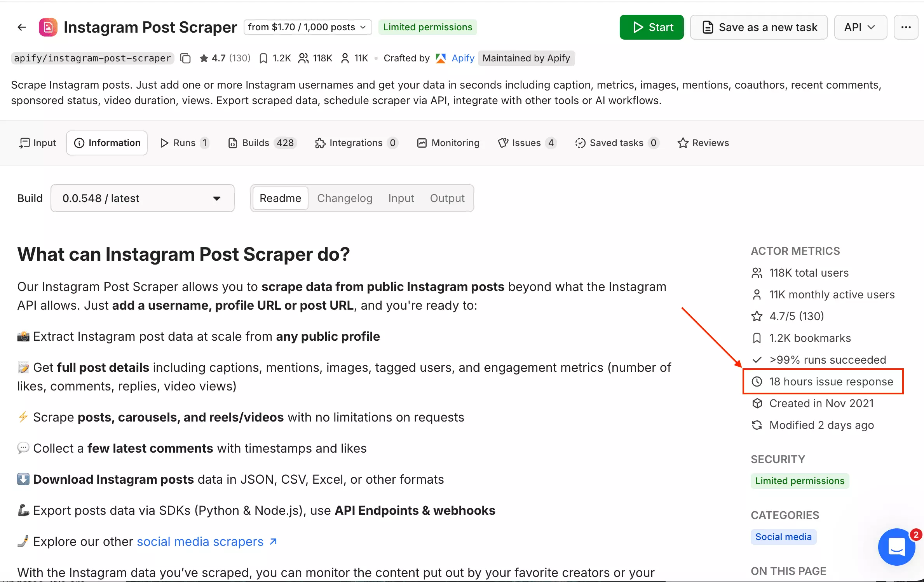This screenshot has height=582, width=924.
Task: Click the checkmark icon beside runs succeeded
Action: point(757,360)
